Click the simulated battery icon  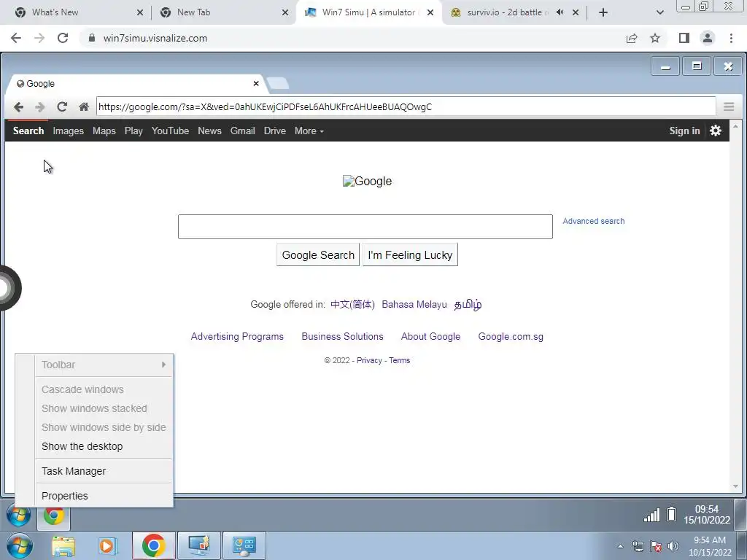pos(671,514)
